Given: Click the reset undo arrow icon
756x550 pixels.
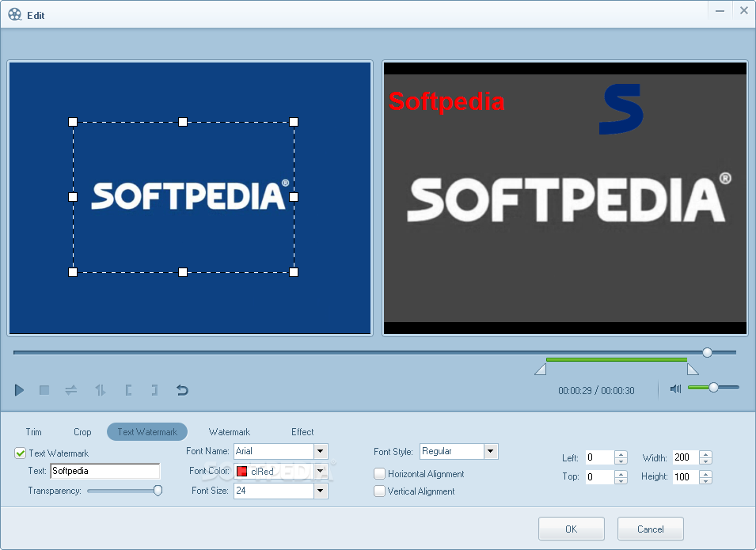Looking at the screenshot, I should (x=182, y=390).
